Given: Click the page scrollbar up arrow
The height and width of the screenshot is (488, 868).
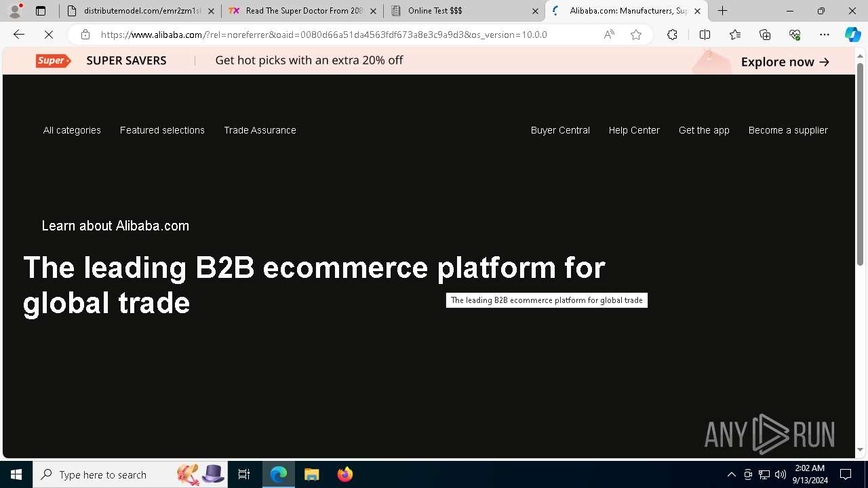Looking at the screenshot, I should coord(860,56).
